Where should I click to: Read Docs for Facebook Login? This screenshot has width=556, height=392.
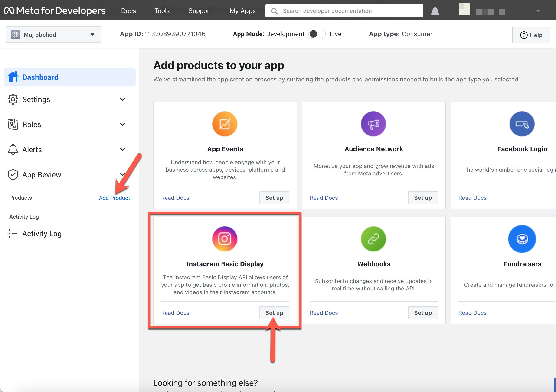[472, 198]
